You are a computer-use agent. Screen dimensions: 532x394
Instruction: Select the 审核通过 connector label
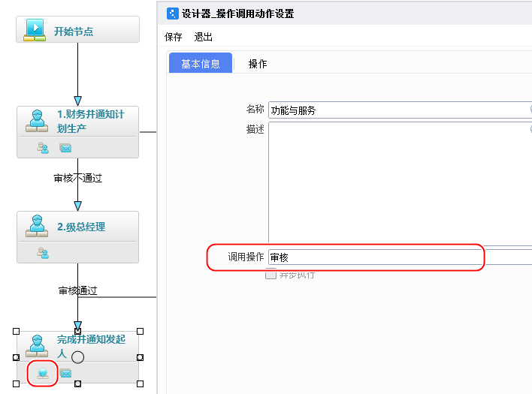(77, 290)
